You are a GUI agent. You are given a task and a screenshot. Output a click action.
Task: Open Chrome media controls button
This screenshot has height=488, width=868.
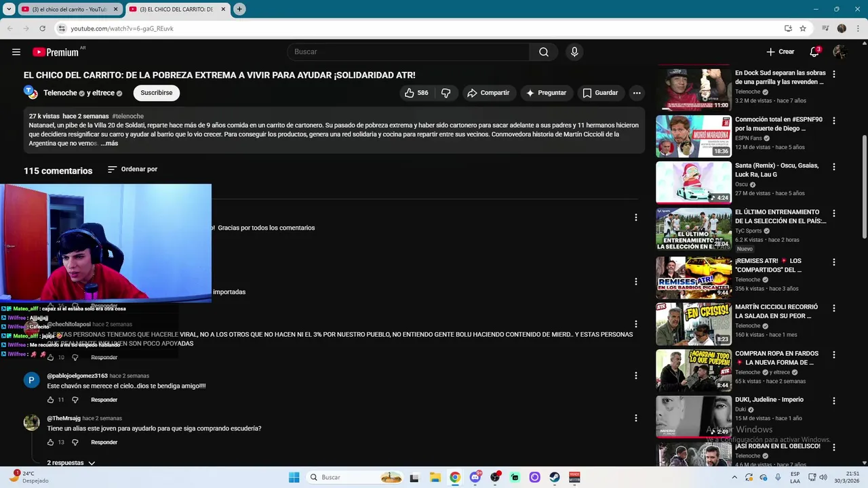point(825,28)
